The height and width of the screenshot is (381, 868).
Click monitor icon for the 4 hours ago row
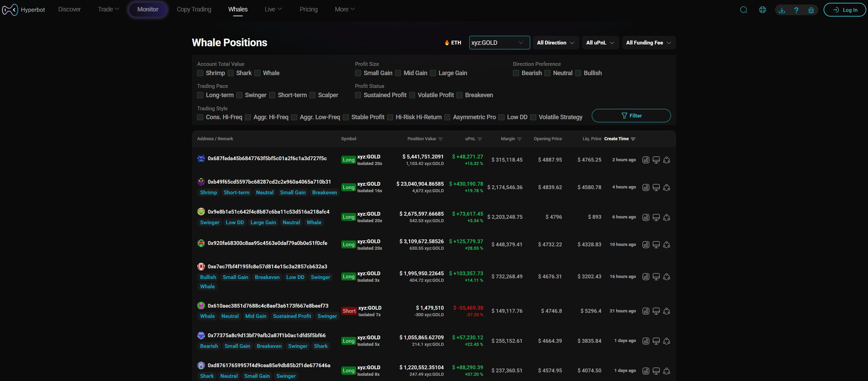(x=656, y=187)
